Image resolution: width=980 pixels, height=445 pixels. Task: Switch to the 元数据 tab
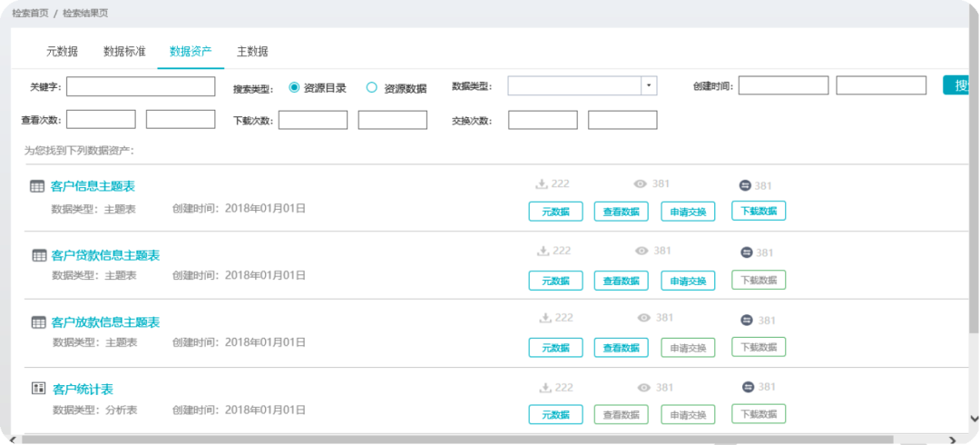(62, 52)
